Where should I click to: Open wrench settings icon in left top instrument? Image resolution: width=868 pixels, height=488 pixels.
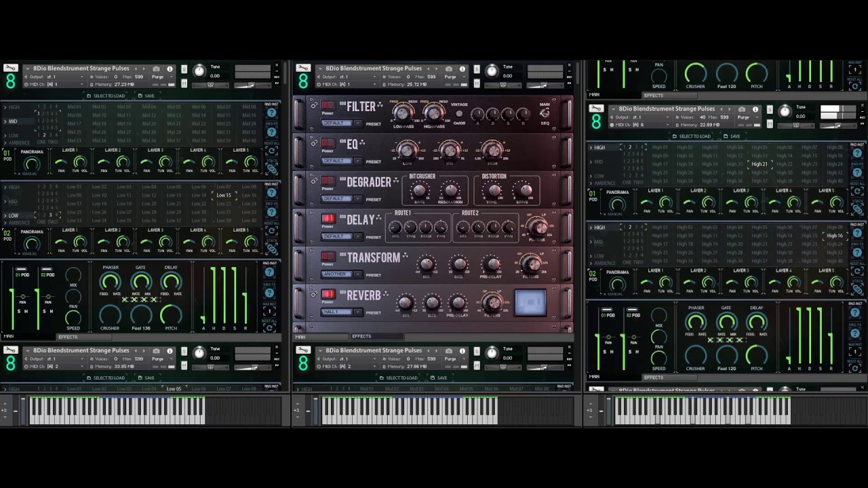pyautogui.click(x=10, y=68)
